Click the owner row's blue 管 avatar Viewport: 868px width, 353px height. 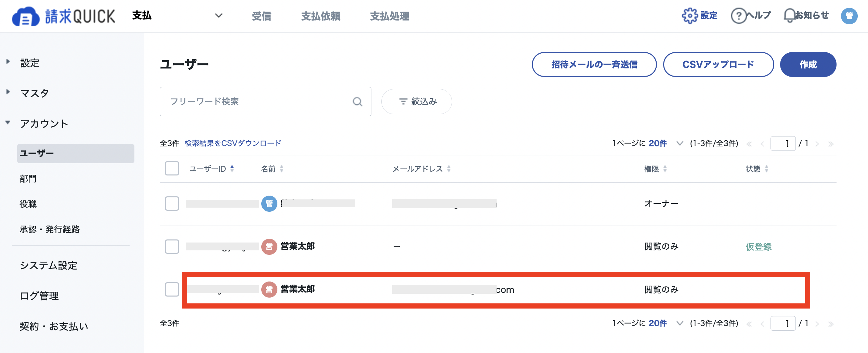(x=269, y=204)
